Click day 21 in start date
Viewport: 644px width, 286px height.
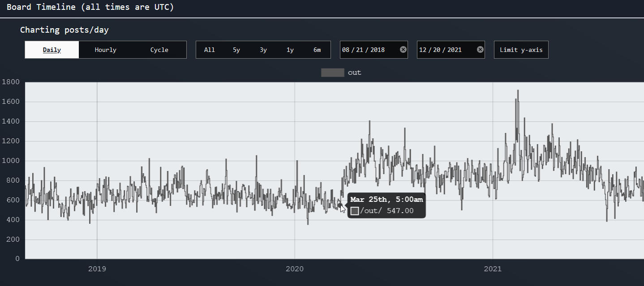(361, 50)
